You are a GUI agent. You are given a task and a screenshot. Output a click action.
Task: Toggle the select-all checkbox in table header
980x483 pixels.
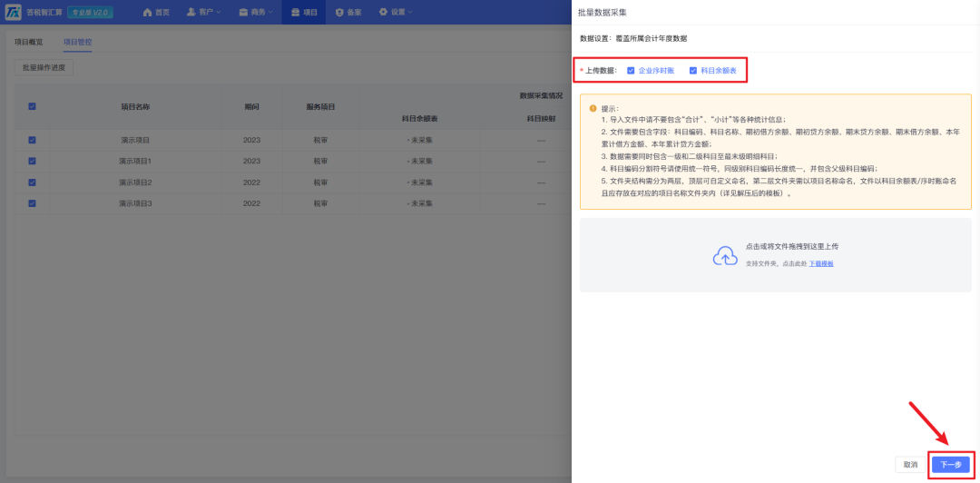pos(32,106)
